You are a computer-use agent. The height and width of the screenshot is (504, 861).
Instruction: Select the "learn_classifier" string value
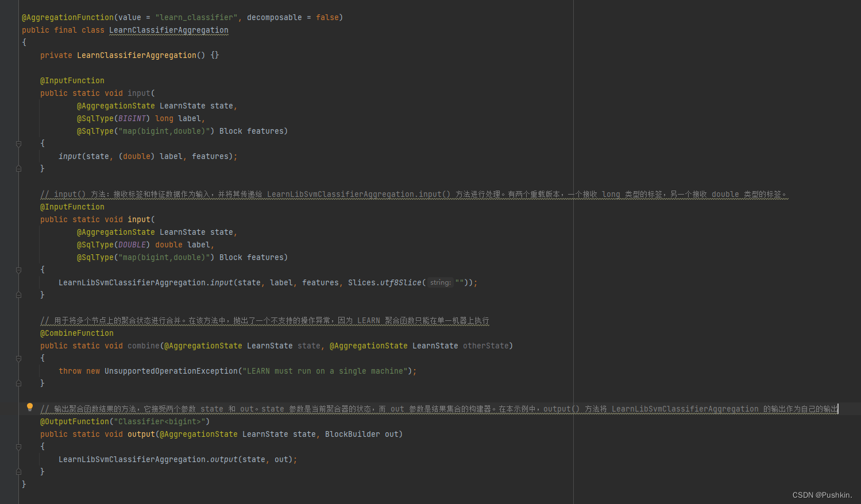coord(196,18)
